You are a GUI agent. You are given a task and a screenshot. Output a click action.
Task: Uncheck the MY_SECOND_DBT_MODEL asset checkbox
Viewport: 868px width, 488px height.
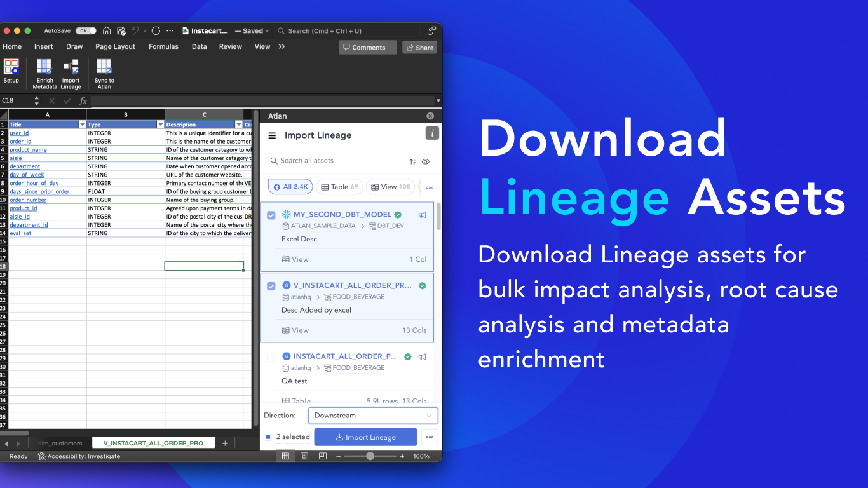click(x=271, y=215)
